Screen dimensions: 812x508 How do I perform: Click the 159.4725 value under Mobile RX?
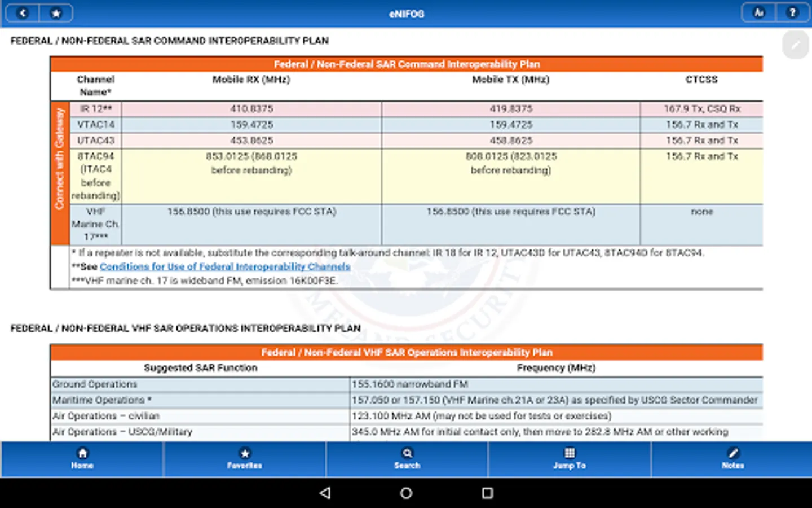[251, 125]
